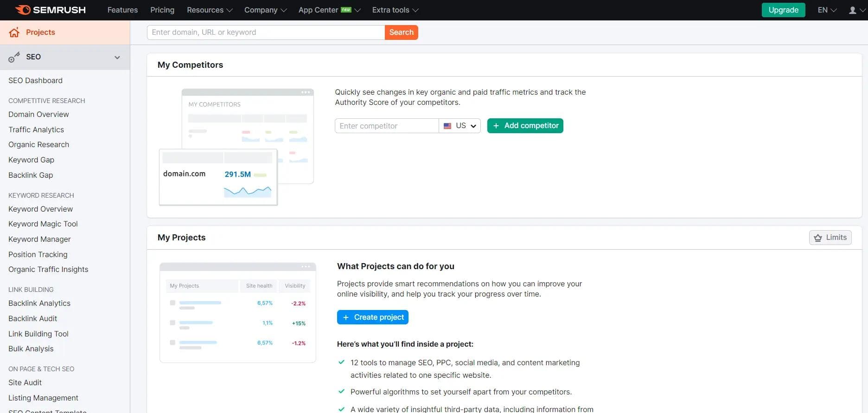Viewport: 868px width, 413px height.
Task: Click the Add competitor button
Action: click(x=525, y=126)
